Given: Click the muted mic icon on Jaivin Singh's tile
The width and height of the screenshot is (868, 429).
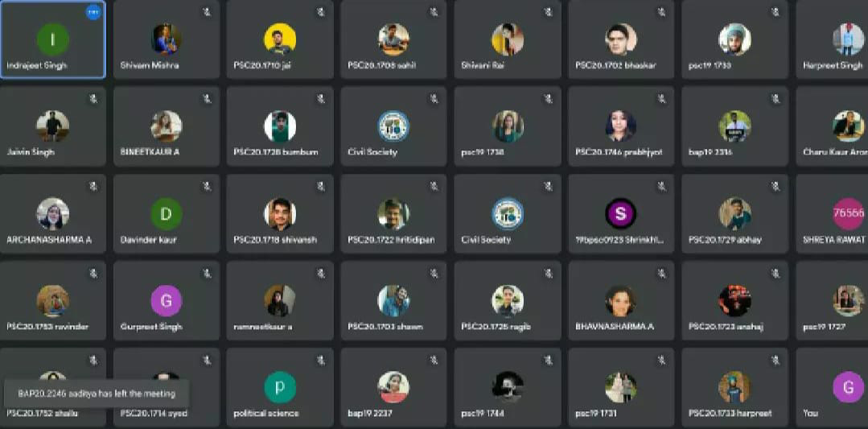Looking at the screenshot, I should [93, 99].
